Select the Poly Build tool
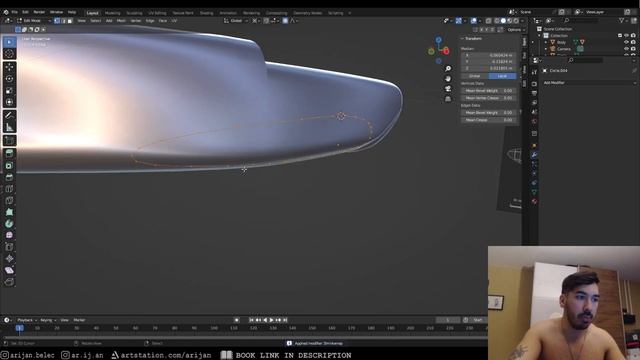This screenshot has width=640, height=360. click(9, 212)
